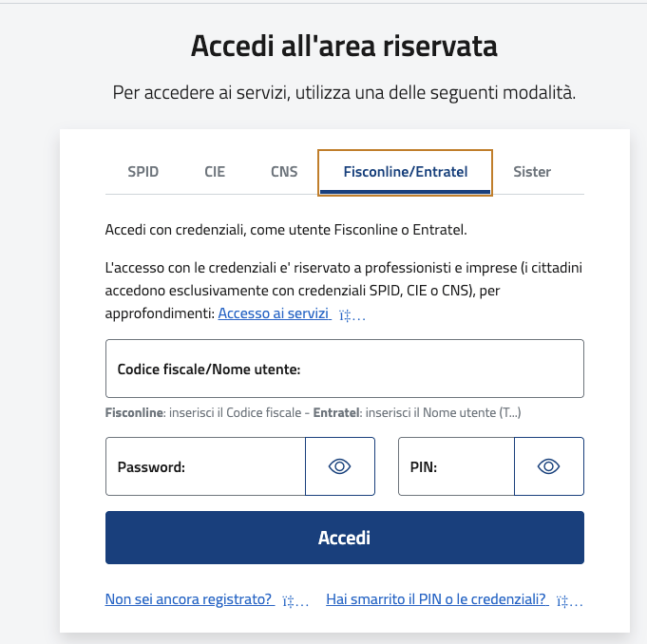Follow the Non sei ancora registrato link
The width and height of the screenshot is (647, 644).
pyautogui.click(x=188, y=599)
